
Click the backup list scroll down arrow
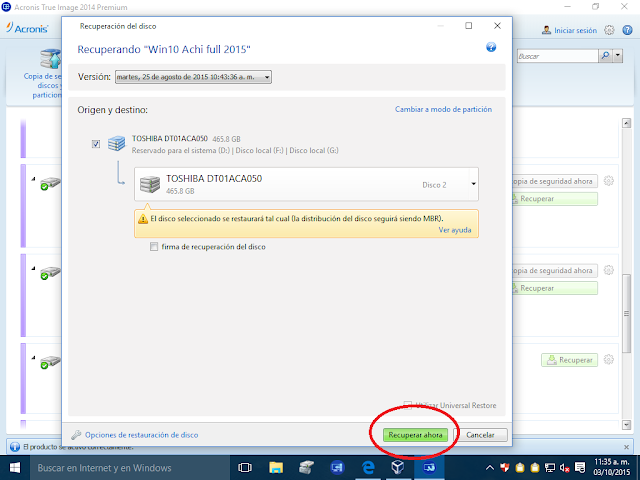coord(627,425)
